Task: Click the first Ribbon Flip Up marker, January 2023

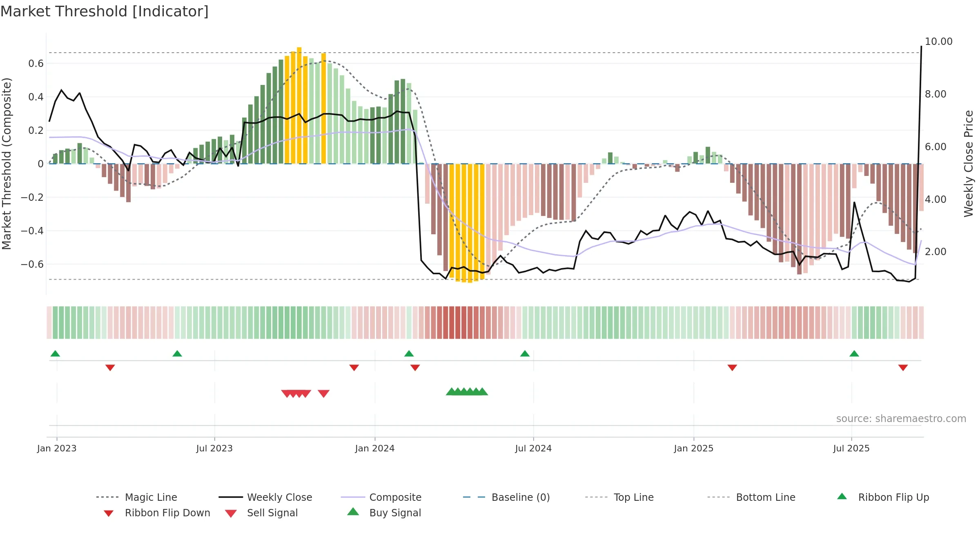Action: click(x=55, y=353)
